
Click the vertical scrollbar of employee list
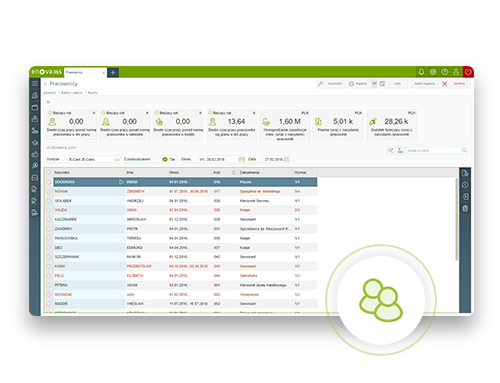click(x=457, y=219)
